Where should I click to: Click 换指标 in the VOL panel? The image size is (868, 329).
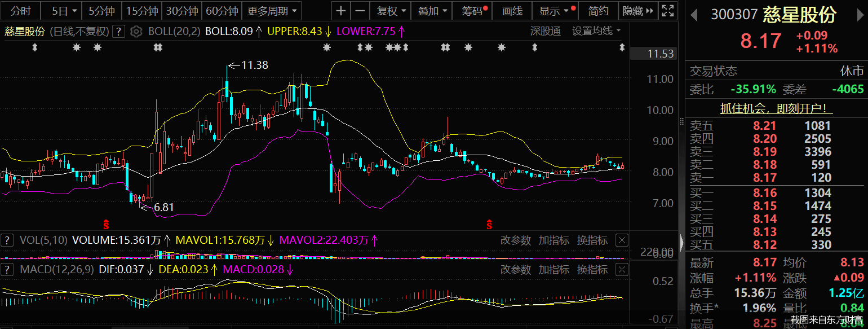tap(592, 240)
